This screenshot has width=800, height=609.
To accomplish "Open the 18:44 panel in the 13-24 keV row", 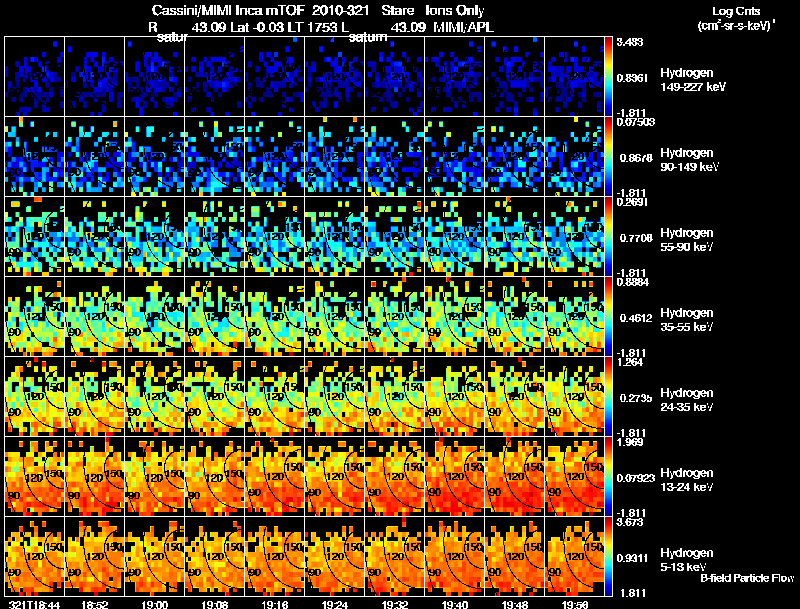I will point(34,476).
